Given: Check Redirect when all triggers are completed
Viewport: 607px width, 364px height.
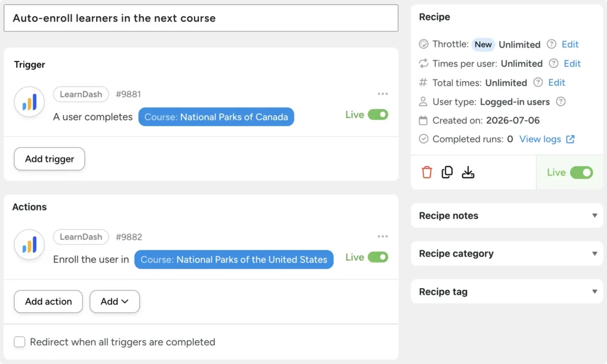Looking at the screenshot, I should [x=20, y=342].
